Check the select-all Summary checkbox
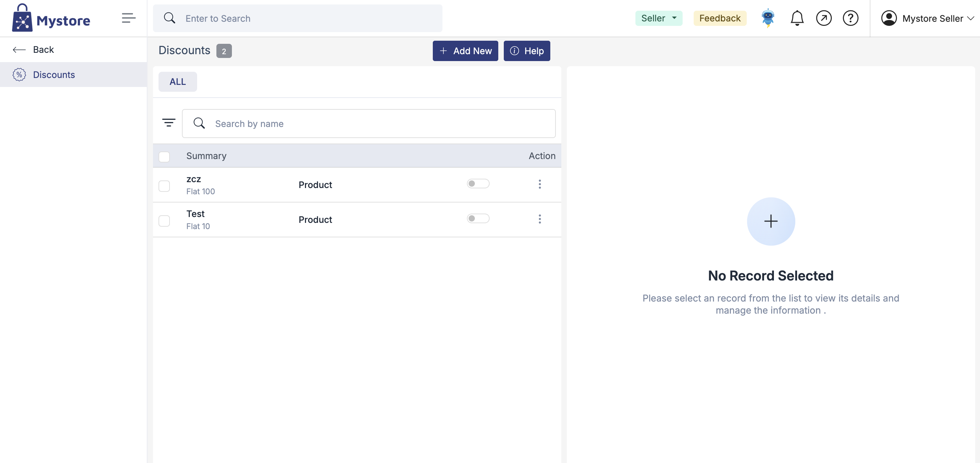 (x=164, y=157)
